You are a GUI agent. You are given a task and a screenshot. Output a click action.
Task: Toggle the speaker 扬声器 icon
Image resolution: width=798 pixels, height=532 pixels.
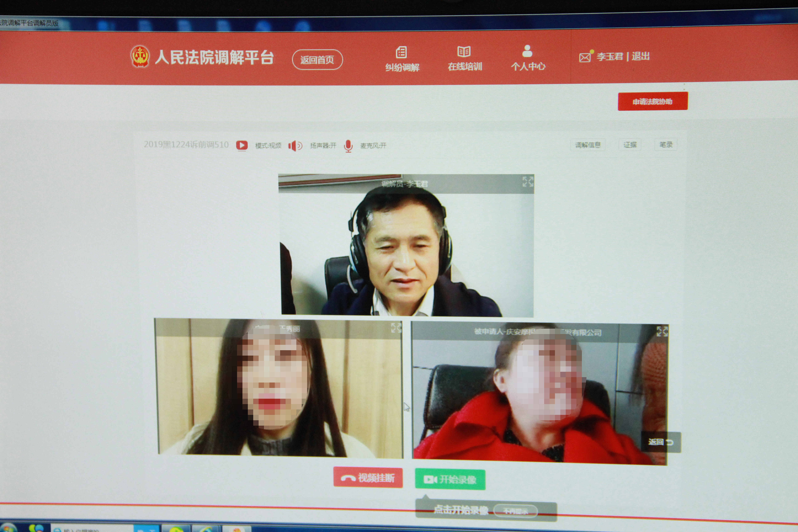point(294,146)
